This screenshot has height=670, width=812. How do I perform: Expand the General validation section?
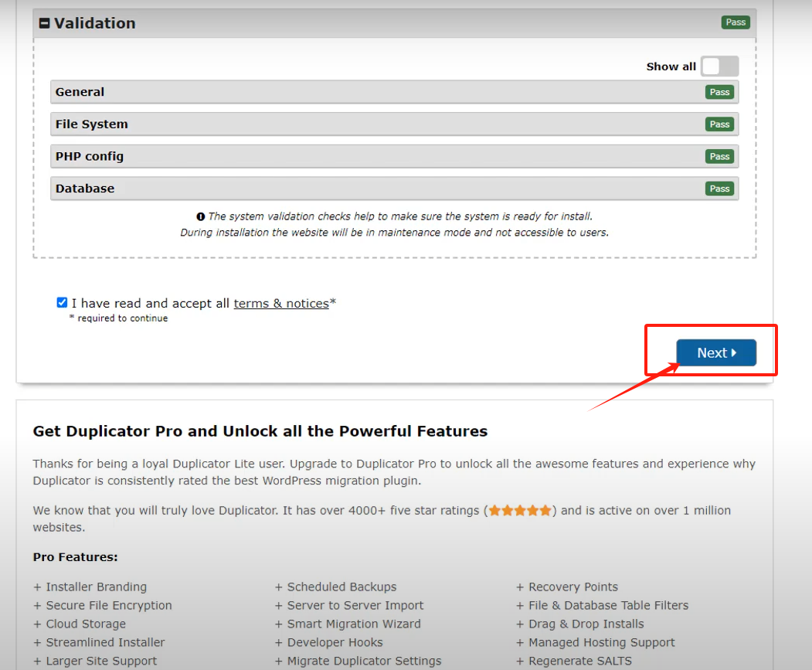coord(232,92)
